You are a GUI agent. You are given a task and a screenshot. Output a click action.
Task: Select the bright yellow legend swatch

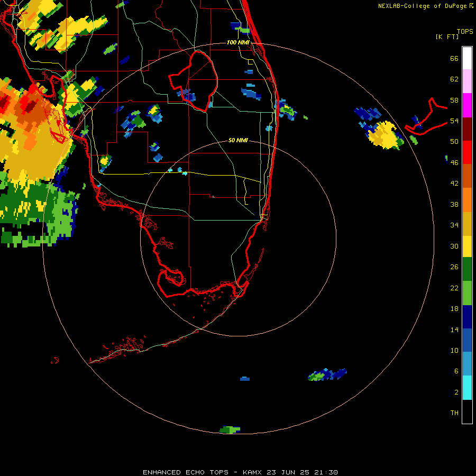(467, 246)
